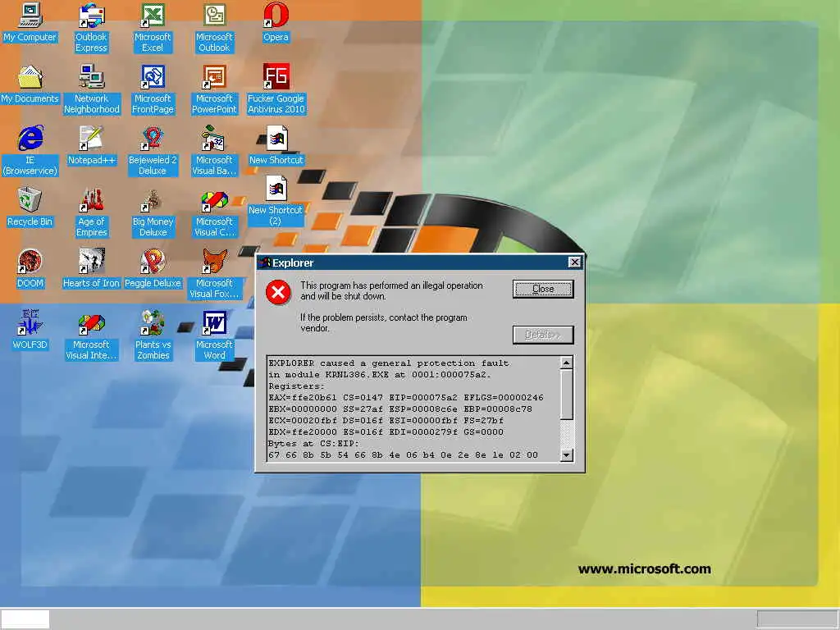Viewport: 840px width, 630px height.
Task: Click the scroll up arrow in details box
Action: coord(566,363)
